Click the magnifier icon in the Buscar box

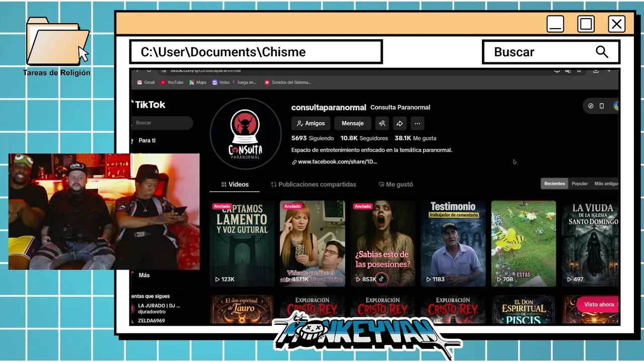[x=602, y=52]
